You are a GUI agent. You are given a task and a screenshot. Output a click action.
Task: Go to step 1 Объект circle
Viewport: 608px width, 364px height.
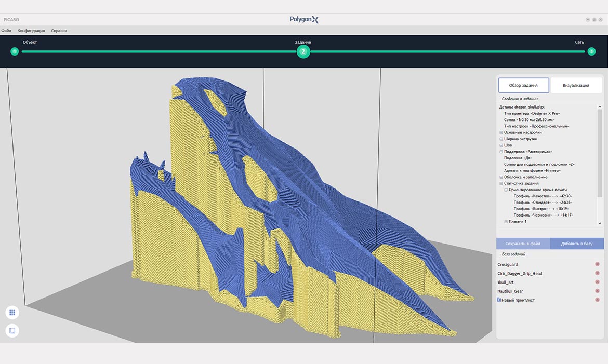[15, 51]
